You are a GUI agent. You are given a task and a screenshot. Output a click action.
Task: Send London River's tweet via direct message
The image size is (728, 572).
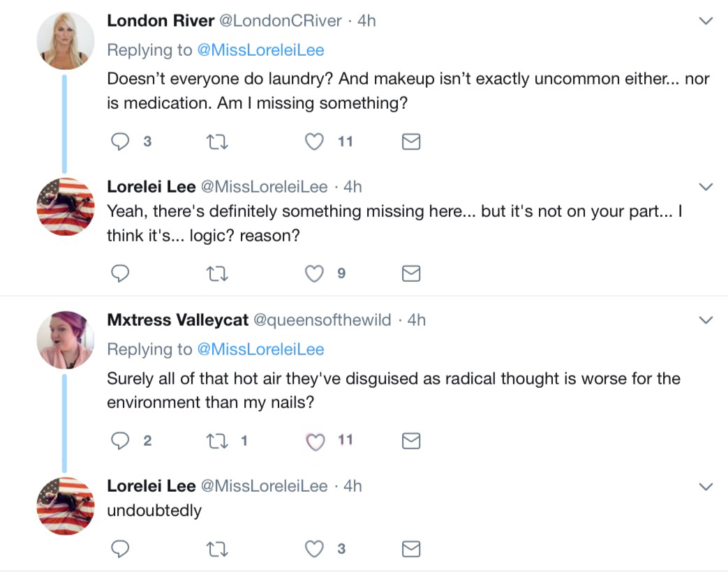[411, 142]
